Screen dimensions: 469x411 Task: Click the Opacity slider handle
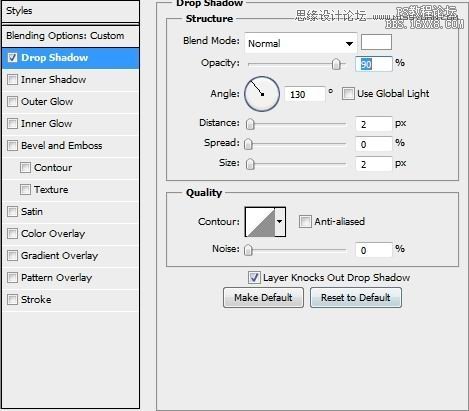[336, 64]
